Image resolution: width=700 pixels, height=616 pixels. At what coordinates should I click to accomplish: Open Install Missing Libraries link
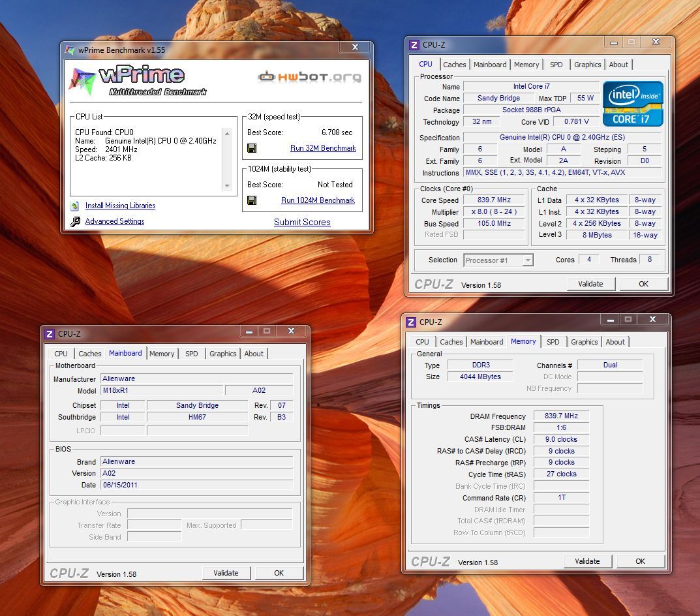pos(121,206)
